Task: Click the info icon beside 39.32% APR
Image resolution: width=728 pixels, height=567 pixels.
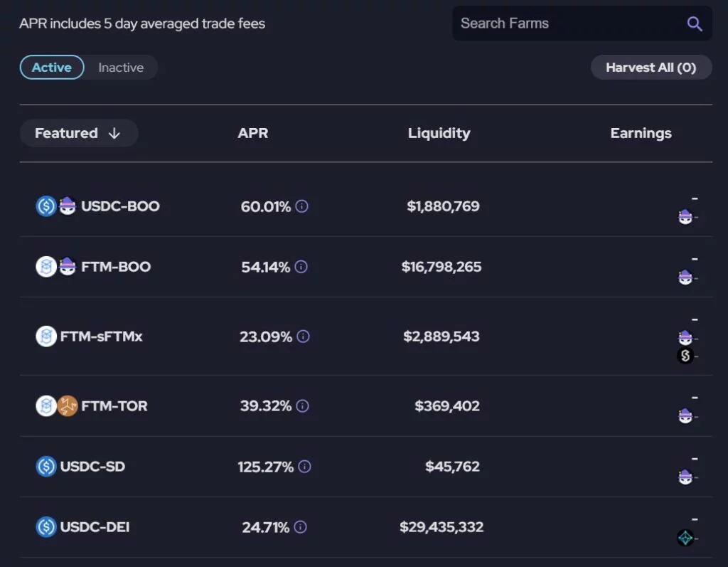Action: (303, 406)
